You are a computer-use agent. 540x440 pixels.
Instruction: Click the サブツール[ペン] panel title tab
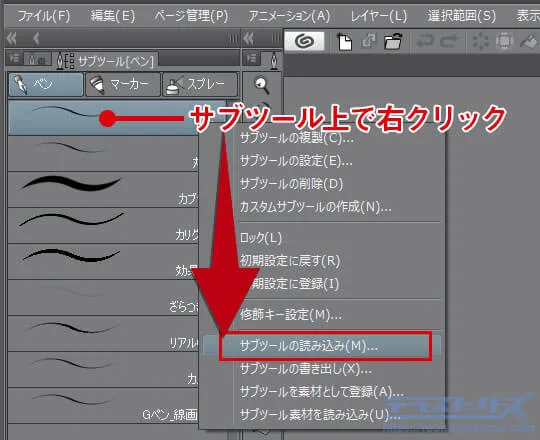[106, 61]
